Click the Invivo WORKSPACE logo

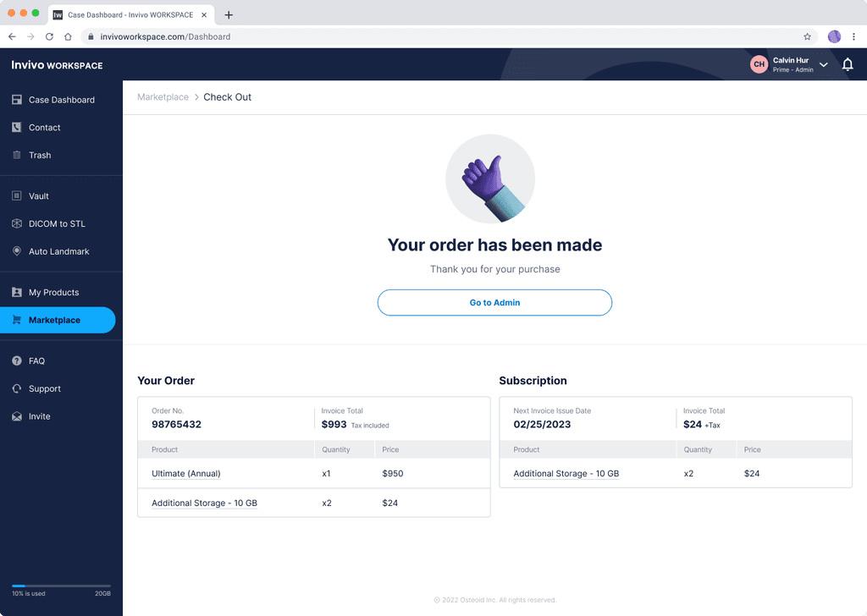pos(57,64)
